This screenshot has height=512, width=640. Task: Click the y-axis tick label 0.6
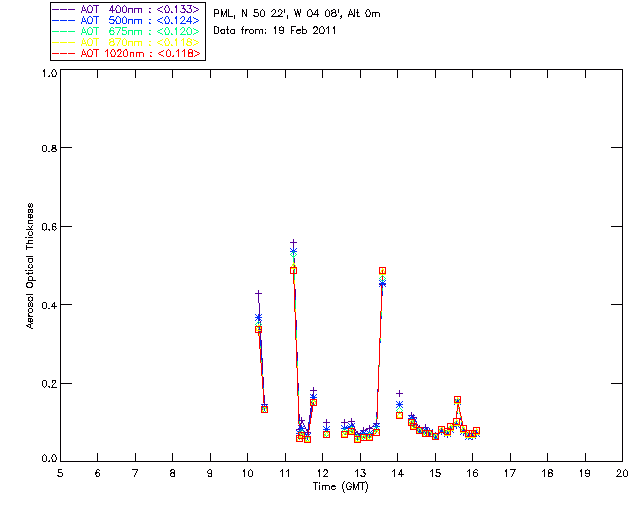coord(49,226)
